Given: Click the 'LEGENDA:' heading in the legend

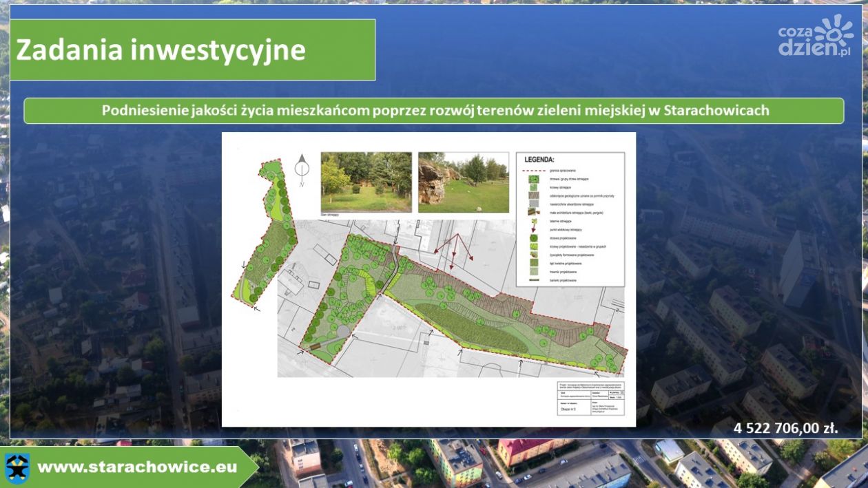Looking at the screenshot, I should tap(539, 159).
